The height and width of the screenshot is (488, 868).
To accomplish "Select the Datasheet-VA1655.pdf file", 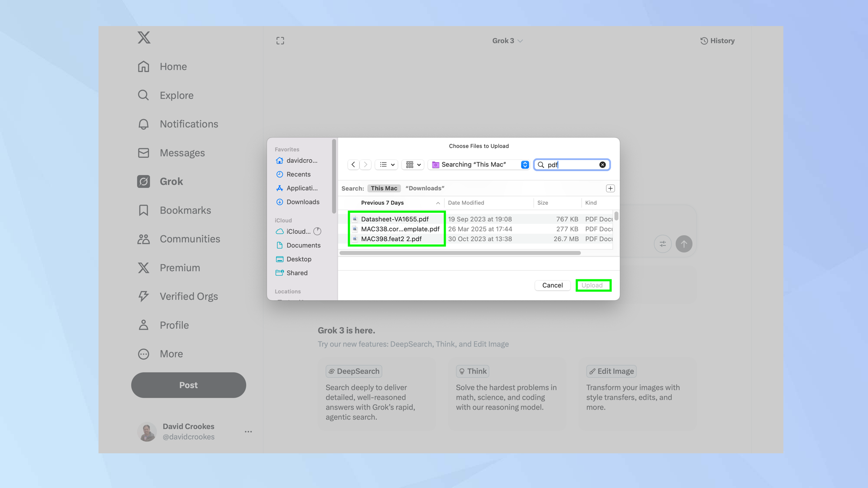I will click(x=395, y=219).
